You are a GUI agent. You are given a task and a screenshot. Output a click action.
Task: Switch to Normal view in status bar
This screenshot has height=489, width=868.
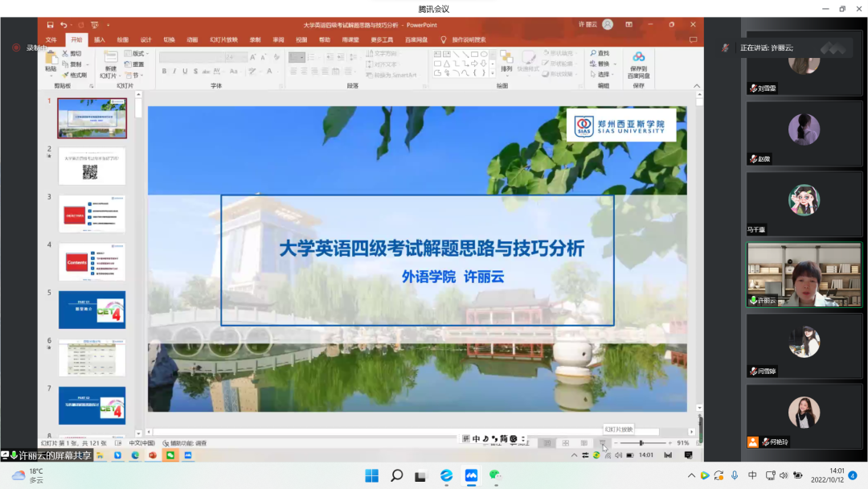tap(547, 443)
